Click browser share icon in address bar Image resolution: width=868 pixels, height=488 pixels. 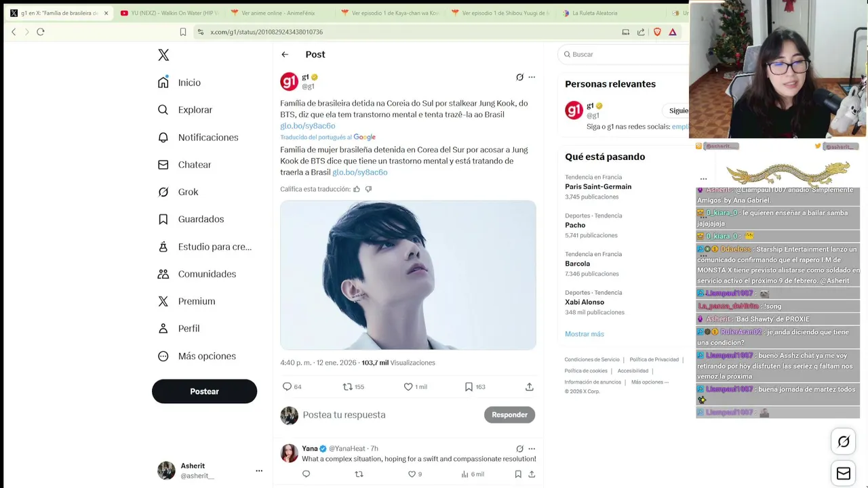(x=641, y=32)
